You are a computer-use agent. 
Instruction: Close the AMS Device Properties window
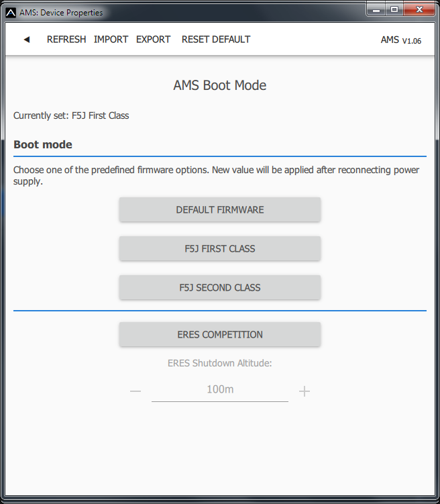420,9
